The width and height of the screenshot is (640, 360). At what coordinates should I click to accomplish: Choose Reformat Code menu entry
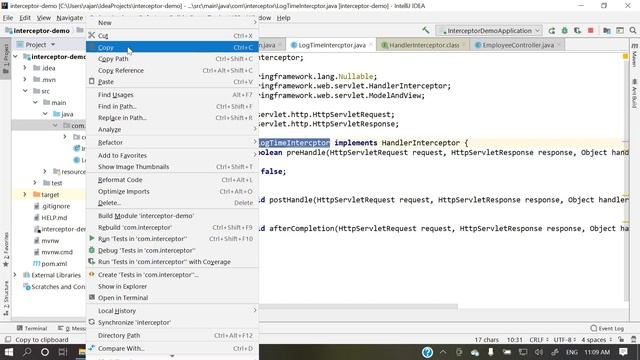point(172,180)
